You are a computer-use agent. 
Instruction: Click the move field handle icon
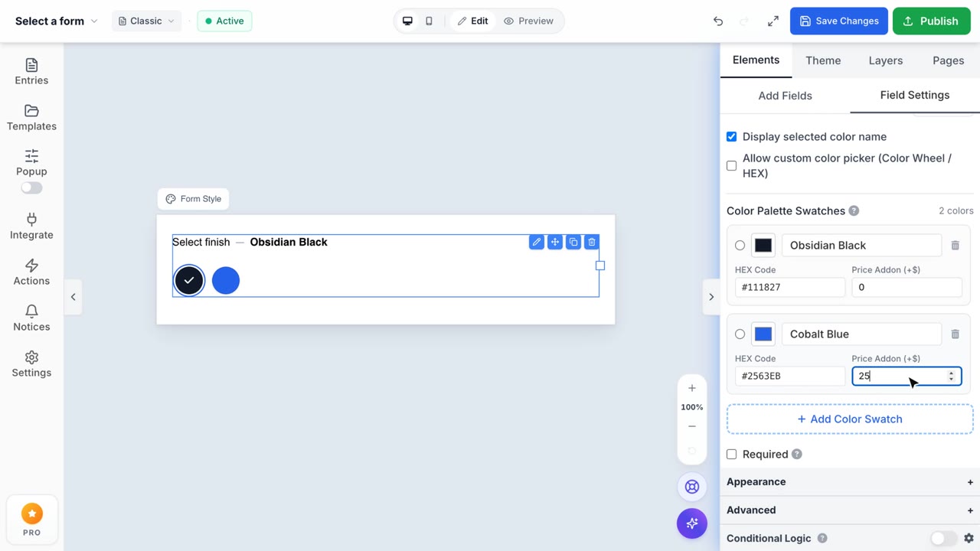(x=555, y=242)
